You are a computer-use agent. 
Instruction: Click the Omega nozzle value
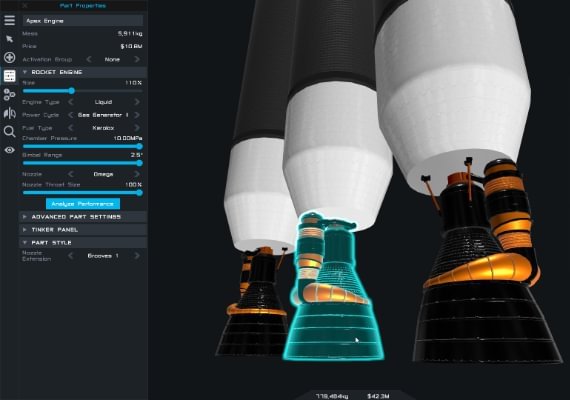(x=103, y=174)
